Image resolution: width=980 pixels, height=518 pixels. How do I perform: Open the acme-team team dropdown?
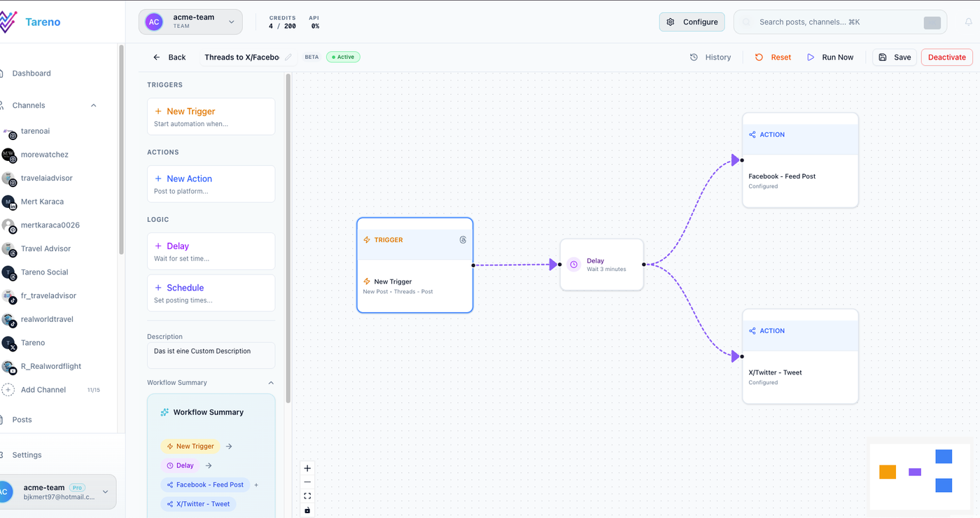click(x=190, y=22)
